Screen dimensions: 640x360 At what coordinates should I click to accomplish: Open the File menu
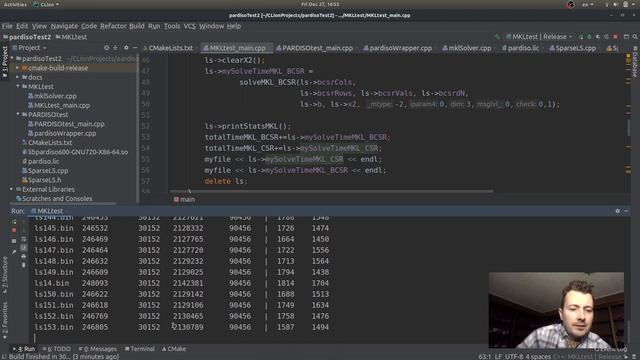[7, 26]
